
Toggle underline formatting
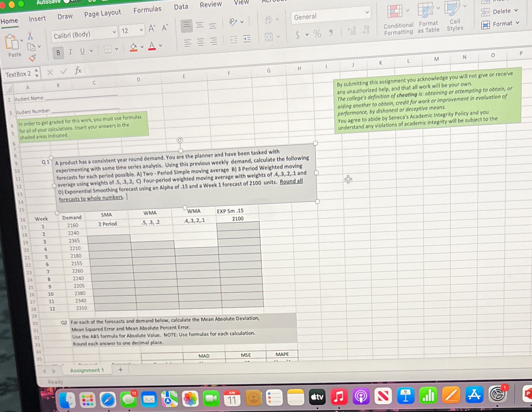point(82,52)
